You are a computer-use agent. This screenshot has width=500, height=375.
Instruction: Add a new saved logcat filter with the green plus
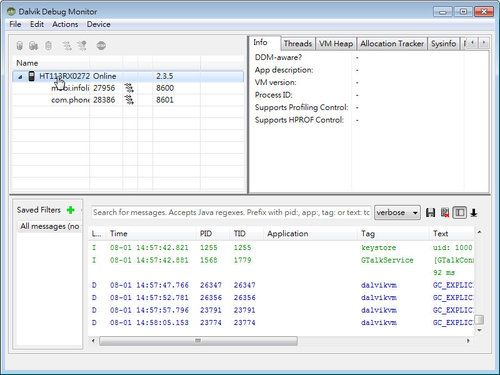tap(70, 210)
